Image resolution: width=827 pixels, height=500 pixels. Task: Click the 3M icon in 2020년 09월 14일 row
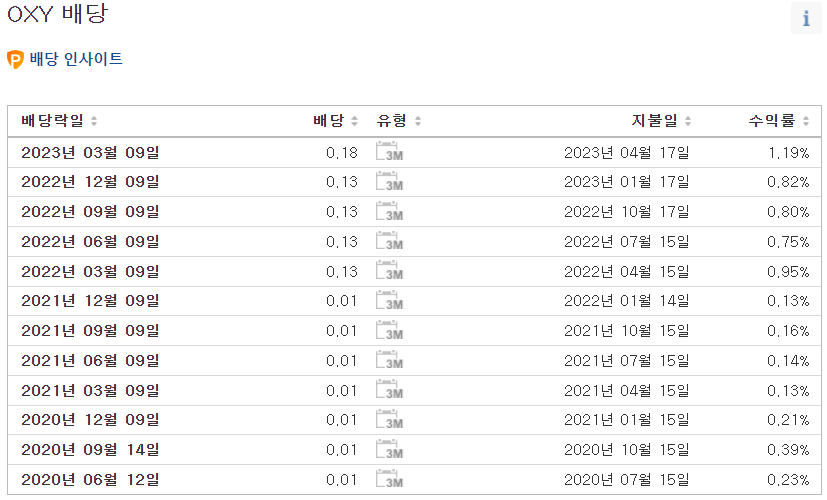pos(389,450)
